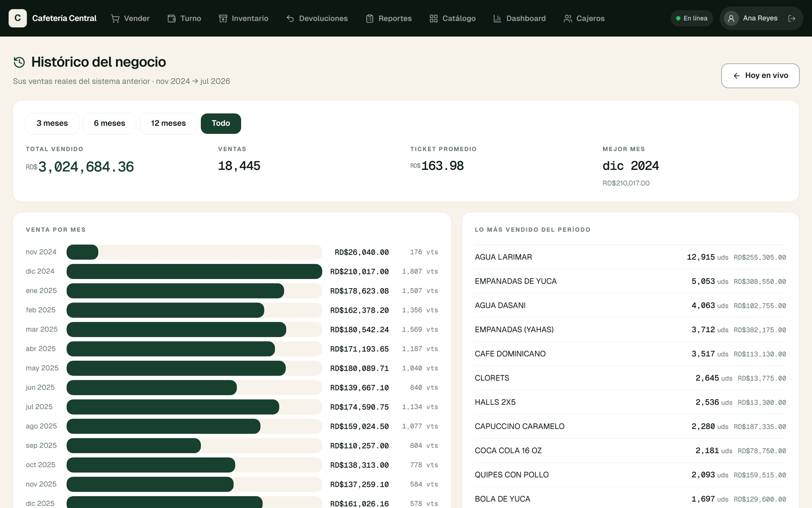Click the Catálogo grid icon
Viewport: 812px width, 508px height.
click(433, 19)
